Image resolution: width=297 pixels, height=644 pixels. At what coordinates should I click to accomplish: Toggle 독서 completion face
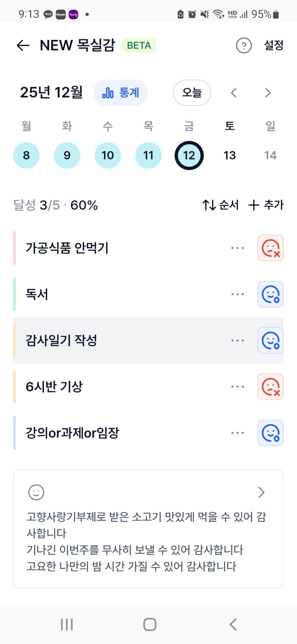click(x=270, y=294)
